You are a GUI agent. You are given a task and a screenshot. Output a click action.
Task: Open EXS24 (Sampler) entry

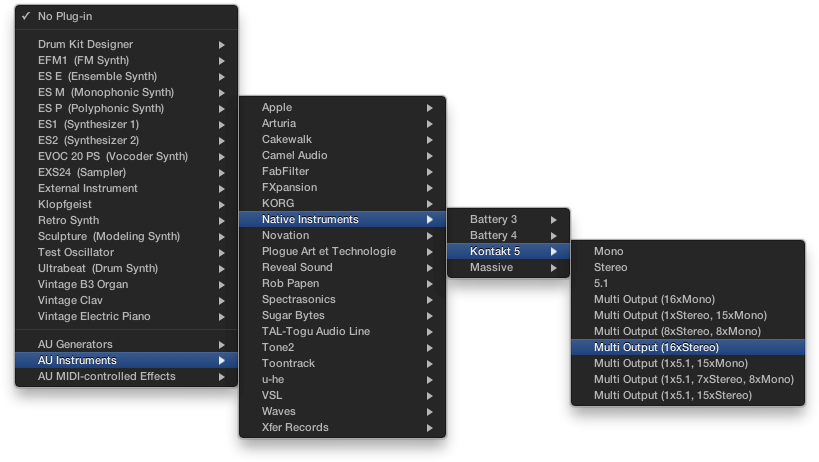coord(126,172)
